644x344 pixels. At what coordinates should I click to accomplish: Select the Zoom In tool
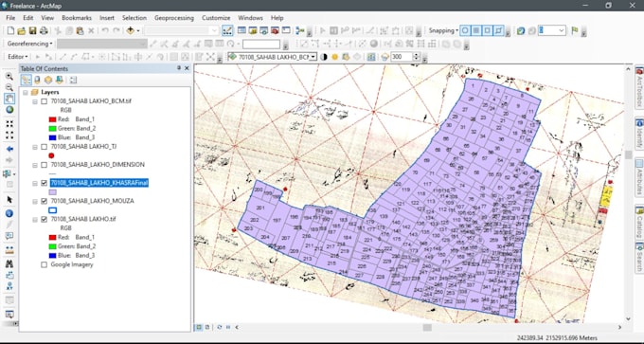point(9,77)
